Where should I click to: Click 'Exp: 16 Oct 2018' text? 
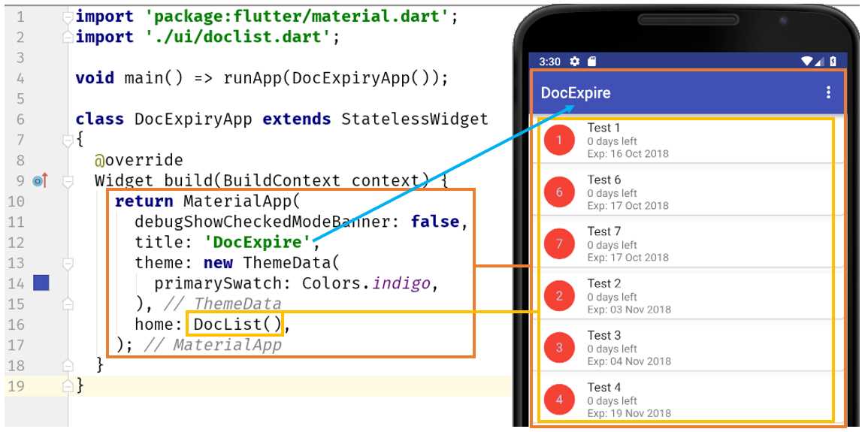point(628,154)
